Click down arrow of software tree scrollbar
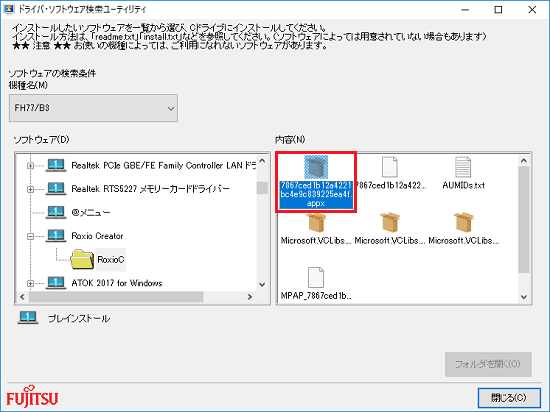Viewport: 550px width, 412px height. 262,284
